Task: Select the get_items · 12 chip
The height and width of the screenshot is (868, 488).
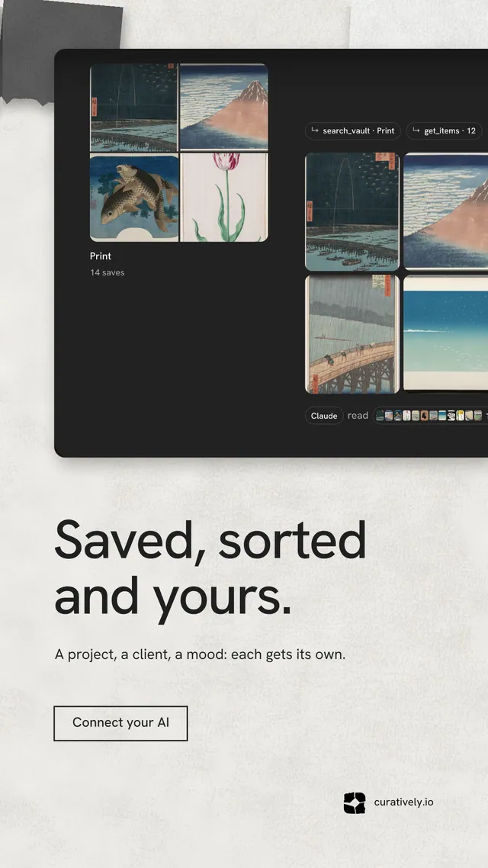Action: click(445, 130)
